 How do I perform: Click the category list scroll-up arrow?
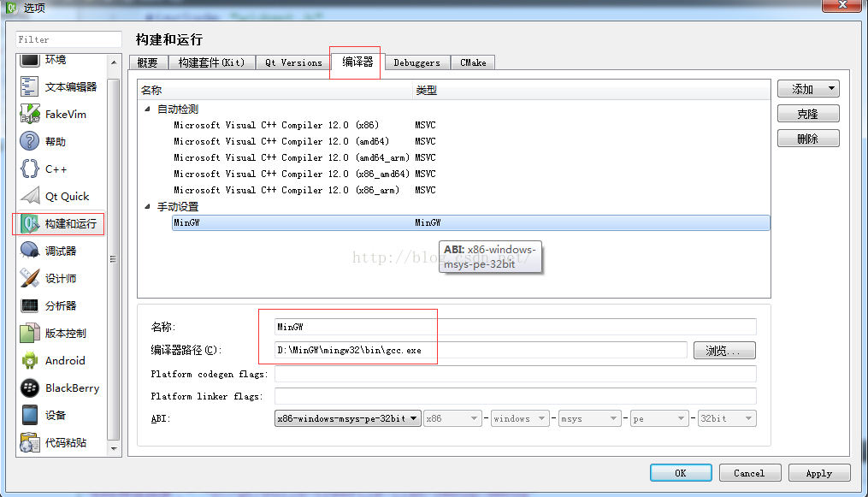click(x=114, y=62)
